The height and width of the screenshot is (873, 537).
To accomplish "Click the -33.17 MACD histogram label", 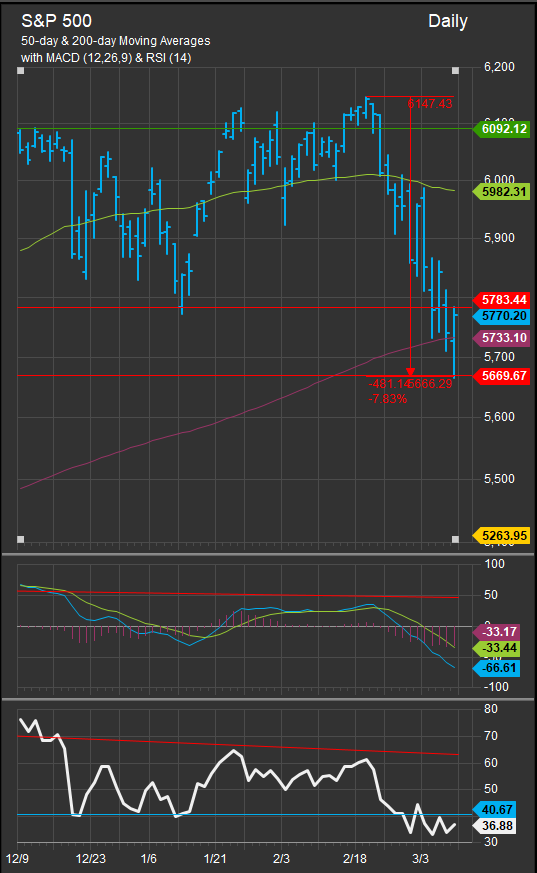I will pyautogui.click(x=496, y=632).
